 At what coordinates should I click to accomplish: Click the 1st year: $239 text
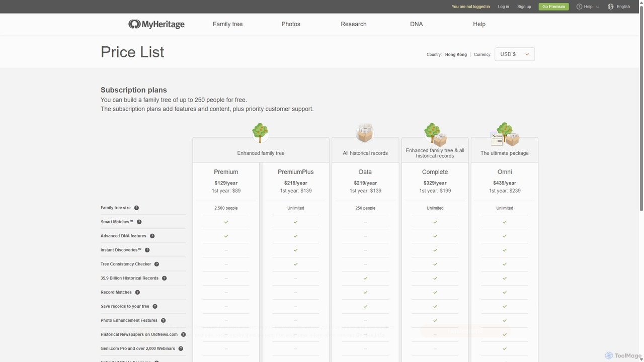tap(505, 191)
